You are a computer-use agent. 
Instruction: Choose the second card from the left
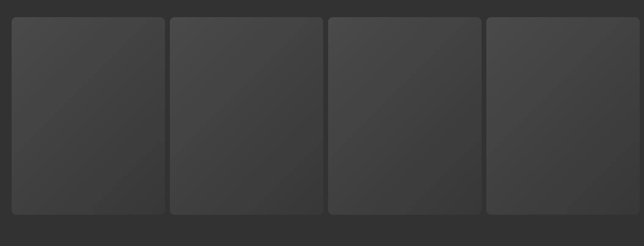247,116
